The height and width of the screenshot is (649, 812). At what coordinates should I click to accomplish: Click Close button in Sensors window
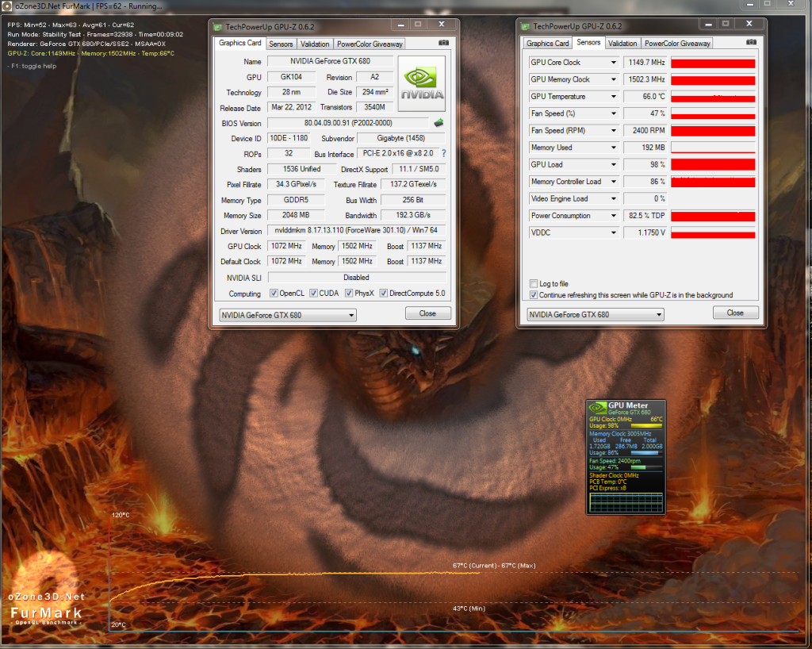point(735,313)
